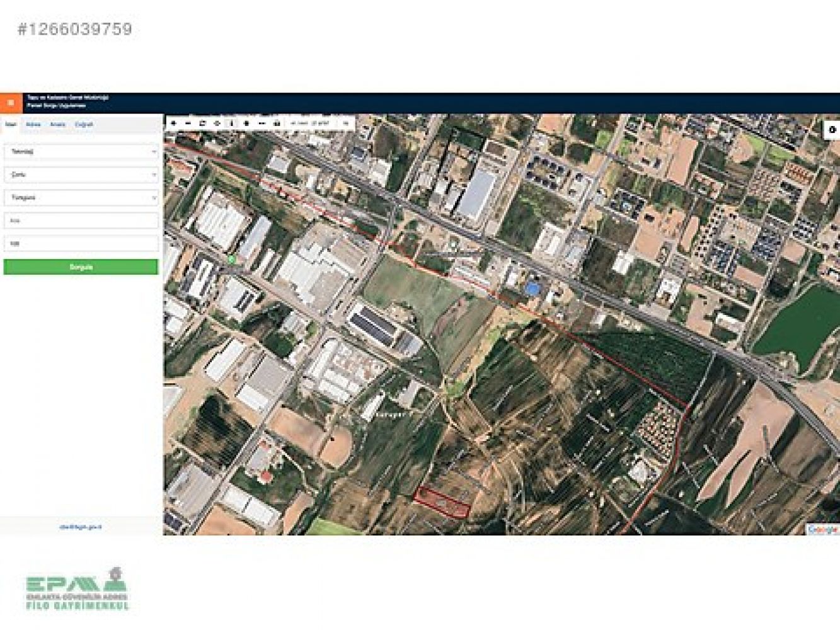Click the toolbar icon right after zoom out
Image resolution: width=840 pixels, height=630 pixels.
point(202,123)
